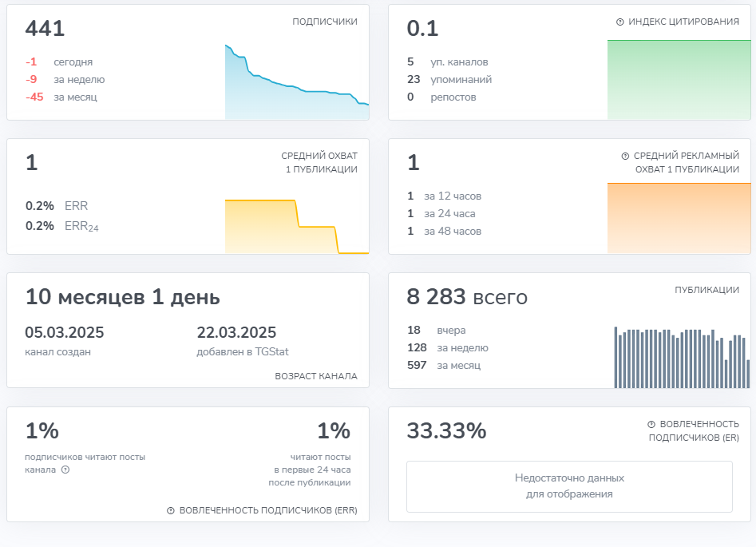Click the ПОДПИСЧИКИ card title
The height and width of the screenshot is (547, 756).
pyautogui.click(x=324, y=22)
